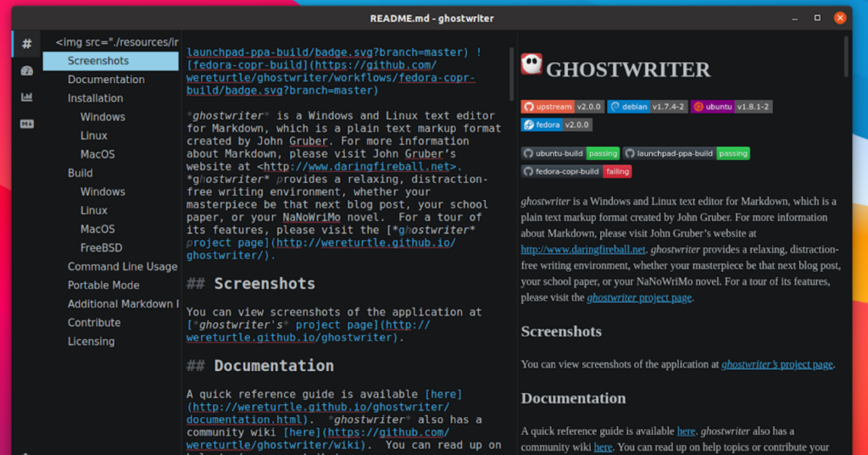868x455 pixels.
Task: Open daringfireball.net link in preview
Action: pos(583,250)
